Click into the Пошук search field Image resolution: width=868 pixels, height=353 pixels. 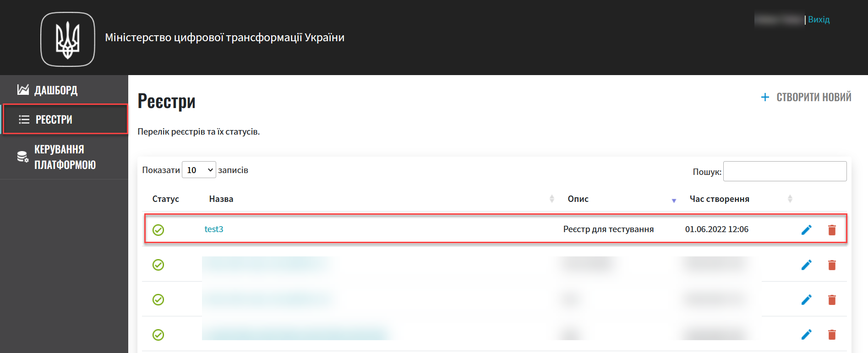[x=784, y=171]
